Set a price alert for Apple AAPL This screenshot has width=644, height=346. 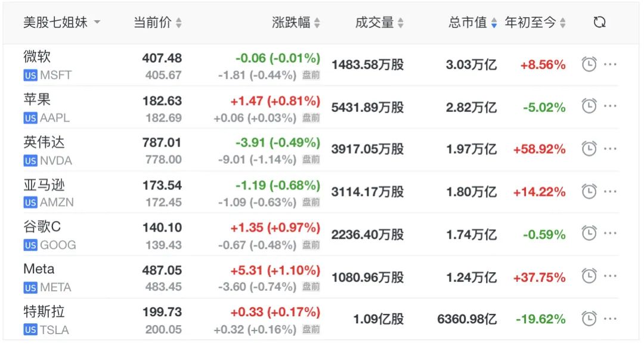coord(589,107)
